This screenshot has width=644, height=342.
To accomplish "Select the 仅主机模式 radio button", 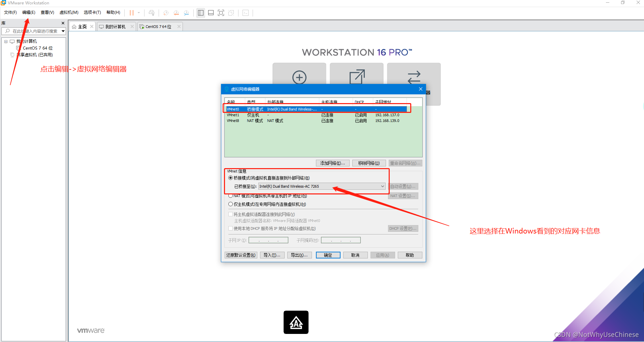I will [x=231, y=204].
